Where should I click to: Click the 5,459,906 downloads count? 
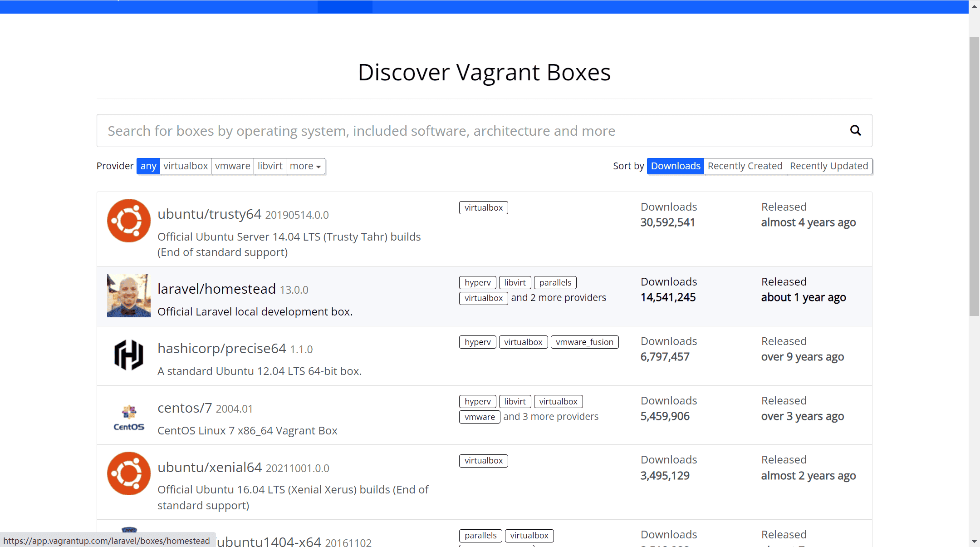[665, 416]
